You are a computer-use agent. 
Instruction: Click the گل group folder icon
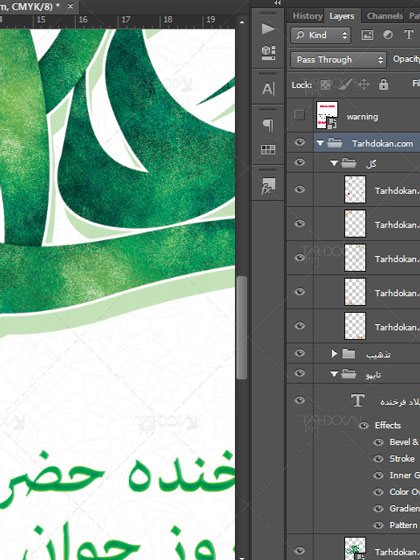(x=349, y=163)
